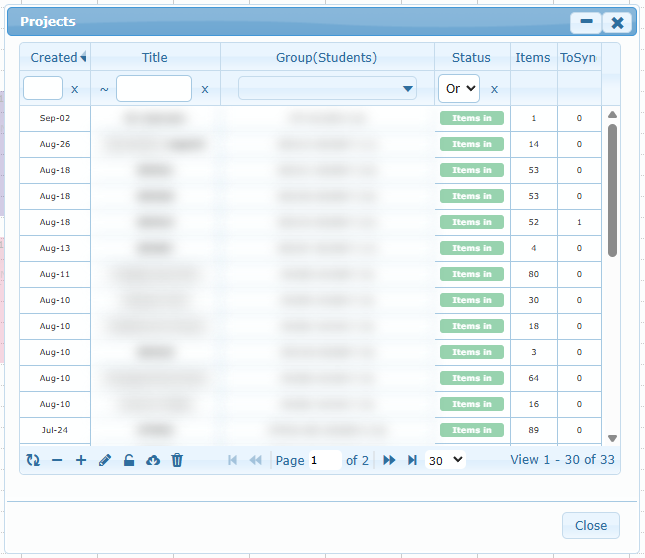Clear the Title filter with x
Screen dimensions: 645x558
tap(205, 89)
